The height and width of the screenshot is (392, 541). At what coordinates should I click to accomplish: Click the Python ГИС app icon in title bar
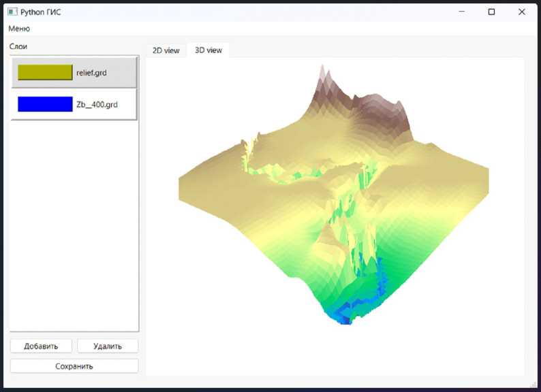(12, 12)
